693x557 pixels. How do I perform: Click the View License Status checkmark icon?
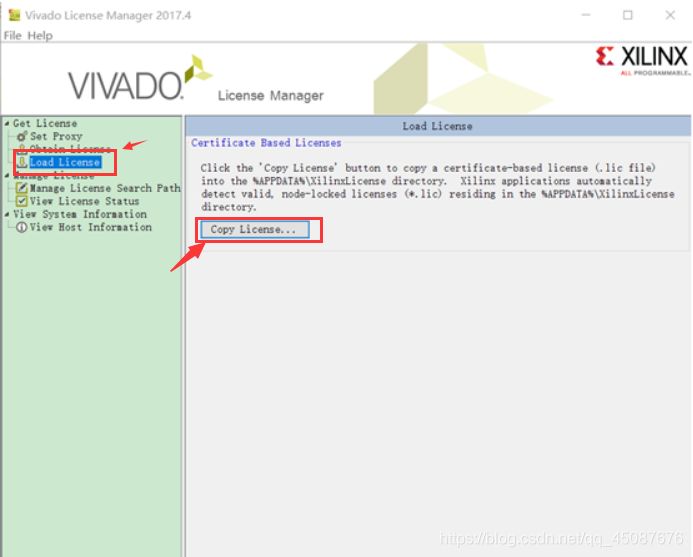(22, 201)
